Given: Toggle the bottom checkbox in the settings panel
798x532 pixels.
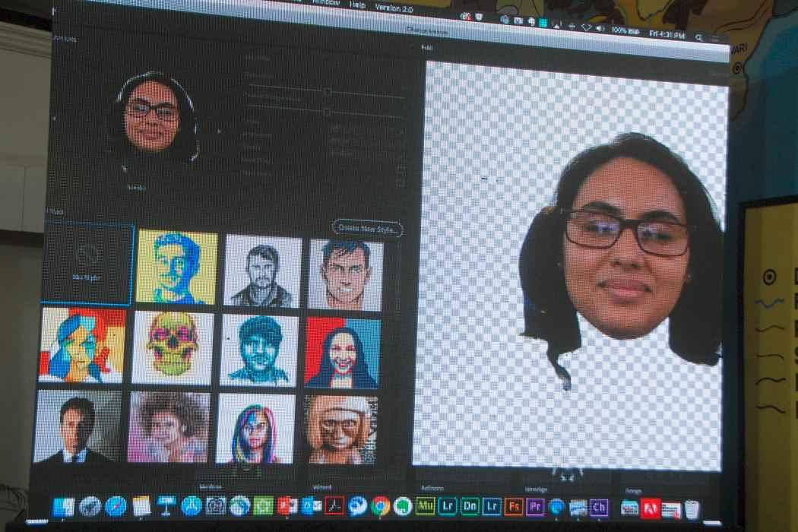Looking at the screenshot, I should tap(401, 182).
